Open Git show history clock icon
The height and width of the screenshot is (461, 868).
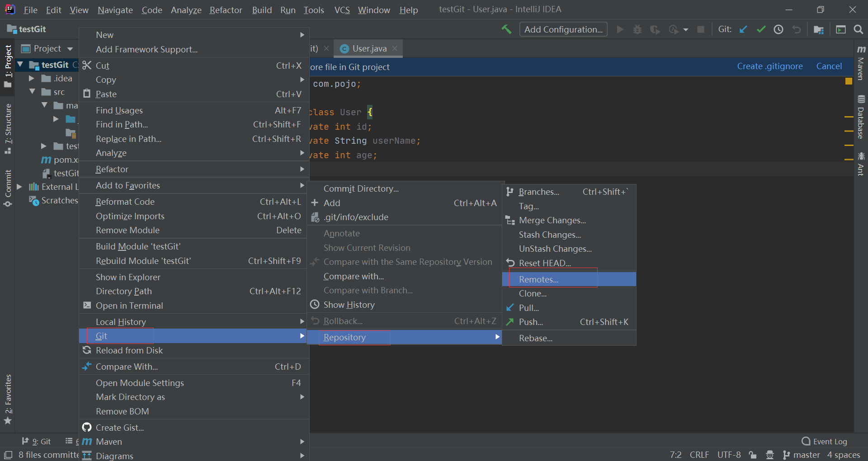(778, 29)
